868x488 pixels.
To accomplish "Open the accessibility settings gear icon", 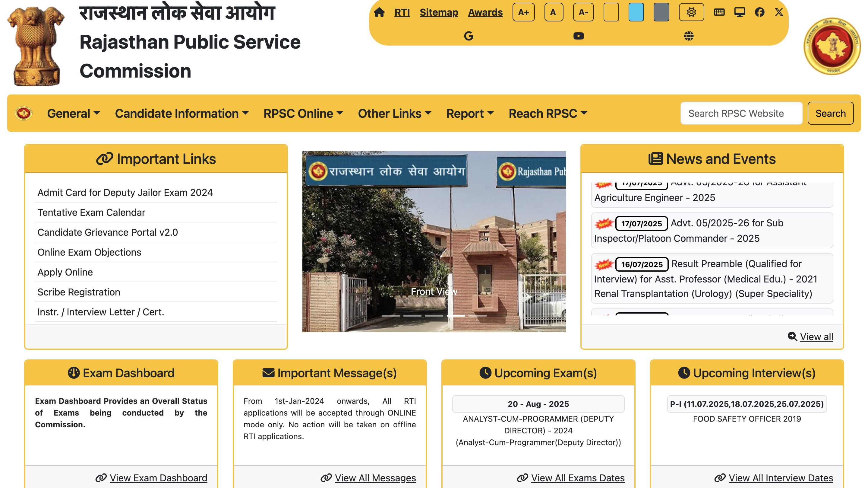I will click(691, 12).
